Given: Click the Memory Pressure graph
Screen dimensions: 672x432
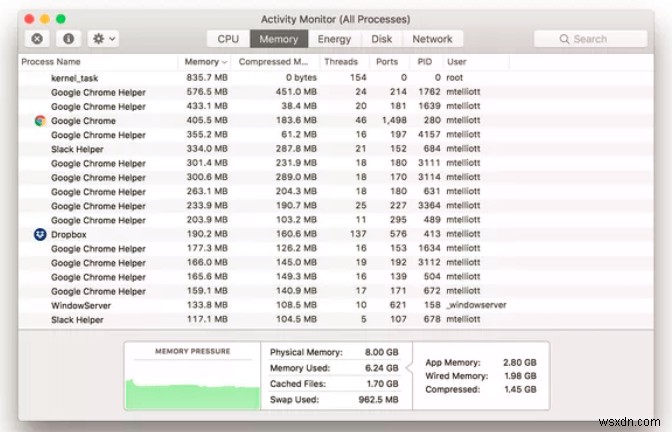Looking at the screenshot, I should 192,384.
